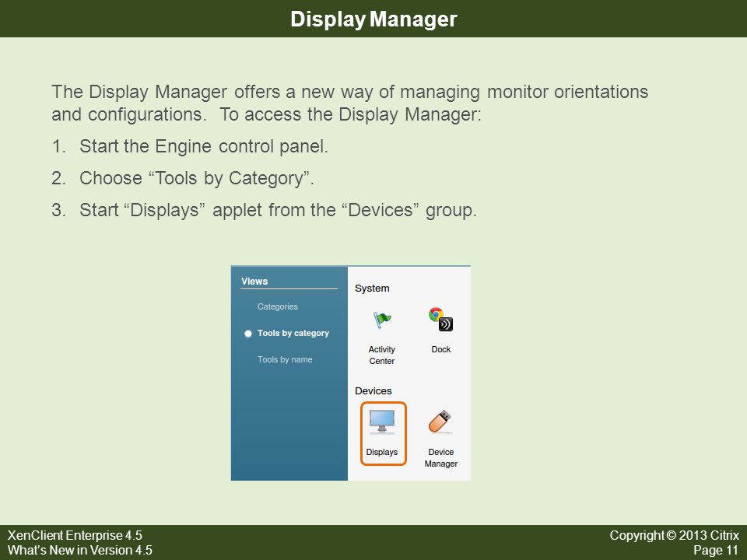
Task: Click the Dock label text
Action: pyautogui.click(x=440, y=349)
